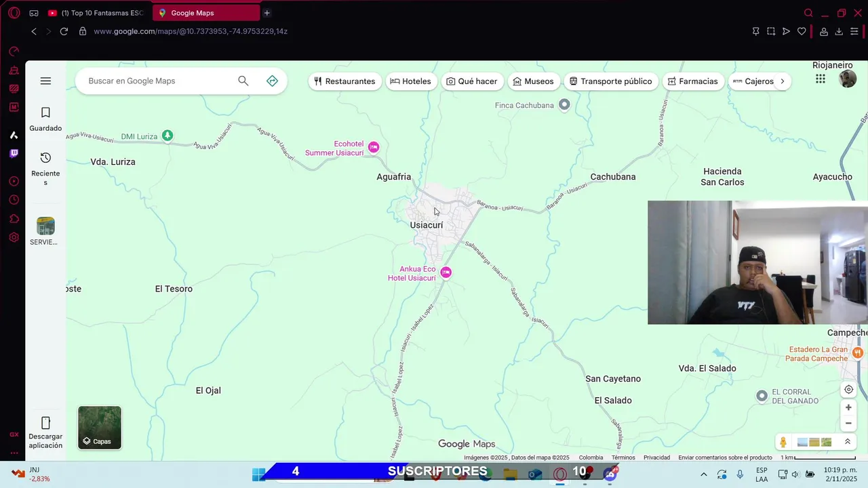Click the EL CORRAL DEL GANADO marker
Image resolution: width=868 pixels, height=488 pixels.
762,396
